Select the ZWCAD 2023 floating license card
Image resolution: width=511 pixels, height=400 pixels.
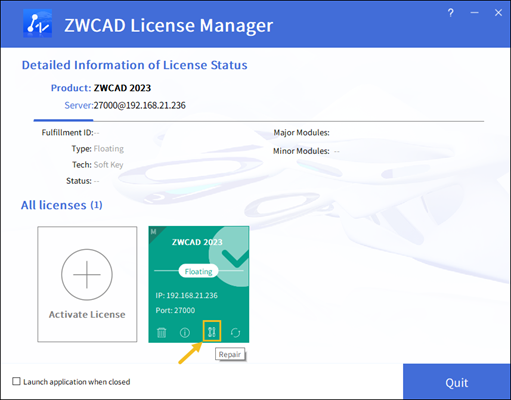tap(199, 284)
